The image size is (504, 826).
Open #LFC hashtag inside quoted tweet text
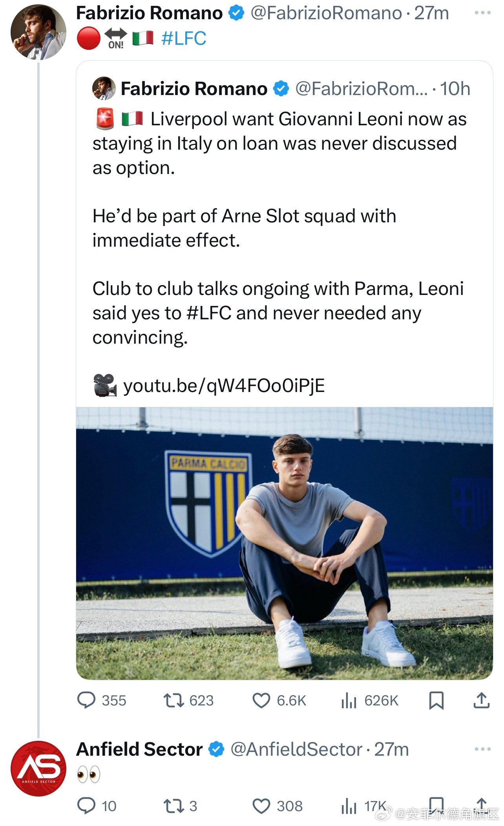pos(209,313)
